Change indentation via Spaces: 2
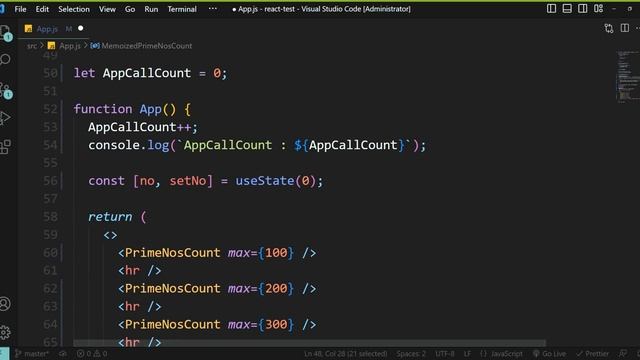This screenshot has width=640, height=360. click(411, 353)
